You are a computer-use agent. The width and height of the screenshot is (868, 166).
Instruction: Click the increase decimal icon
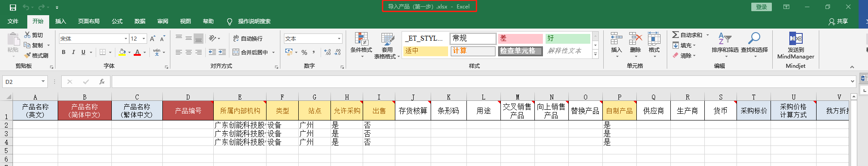point(327,52)
